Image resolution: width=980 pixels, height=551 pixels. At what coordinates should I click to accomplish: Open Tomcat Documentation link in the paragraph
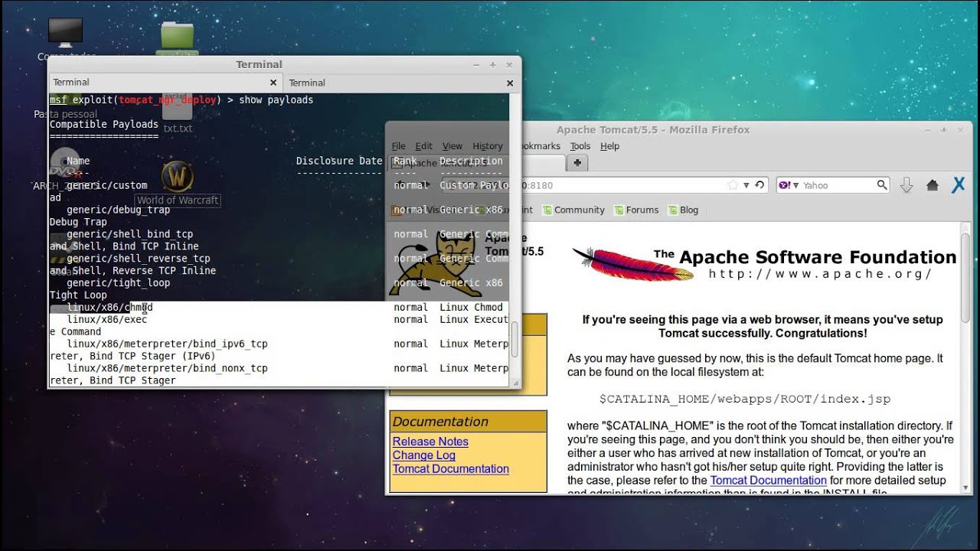tap(768, 481)
